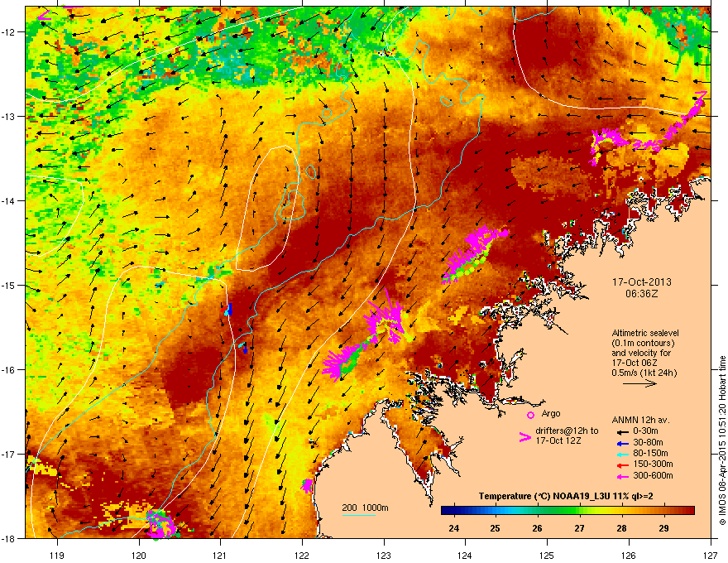Click longitude axis label 124
The height and width of the screenshot is (563, 728).
pyautogui.click(x=465, y=555)
